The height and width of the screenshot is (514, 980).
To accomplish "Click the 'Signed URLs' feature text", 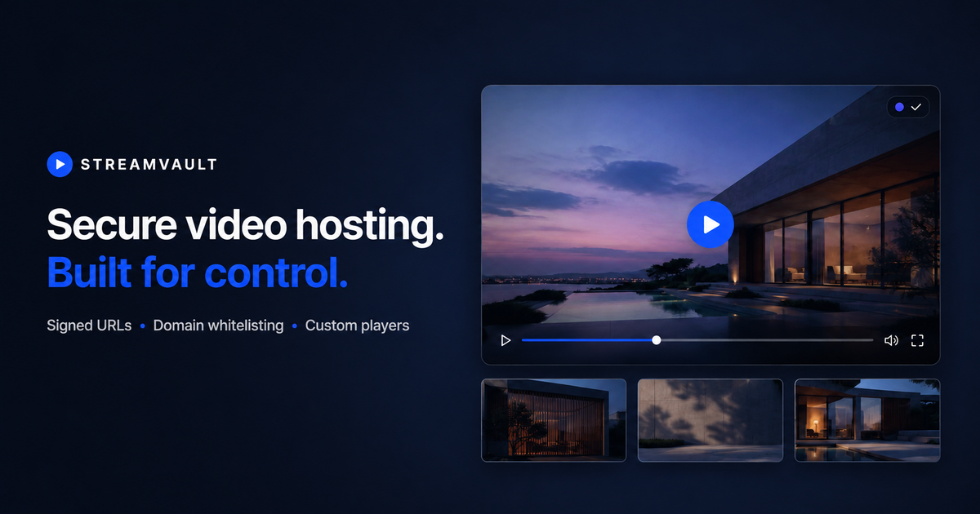I will pyautogui.click(x=89, y=326).
